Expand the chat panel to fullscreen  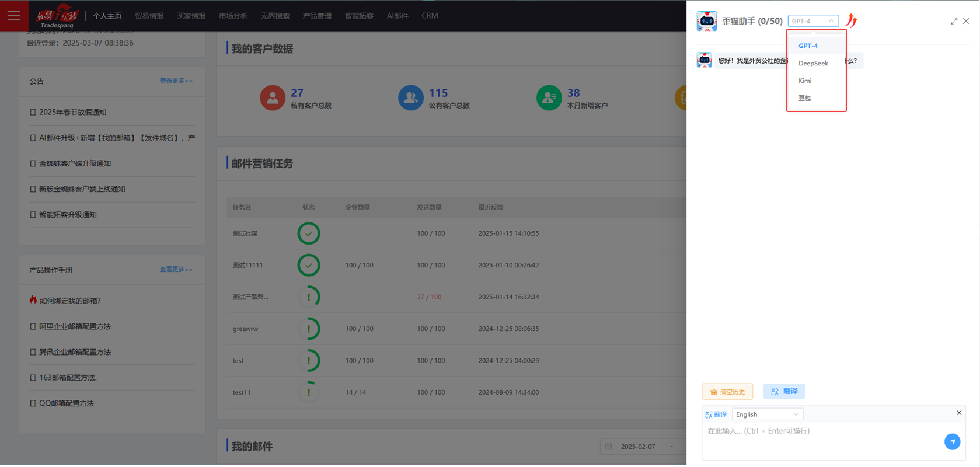point(954,21)
